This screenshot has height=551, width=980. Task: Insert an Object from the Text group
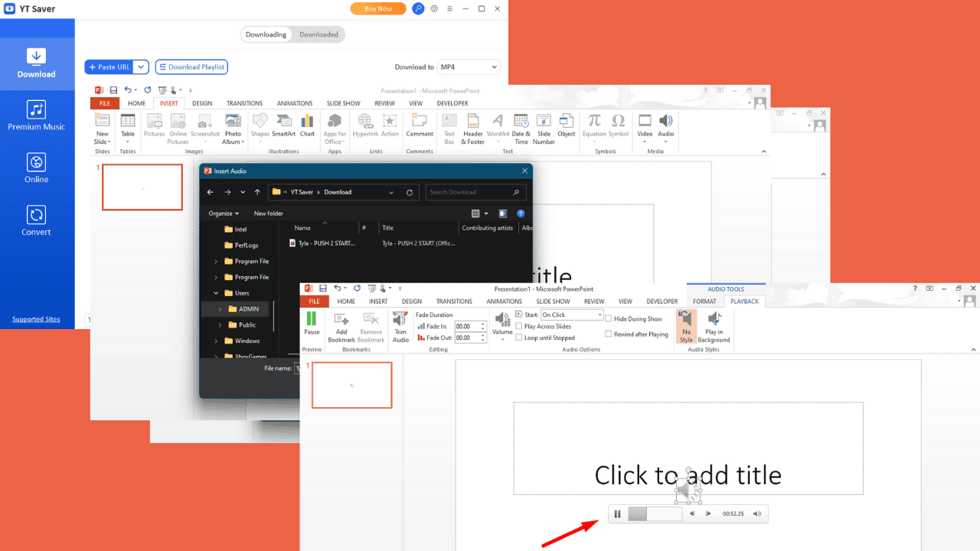coord(567,125)
